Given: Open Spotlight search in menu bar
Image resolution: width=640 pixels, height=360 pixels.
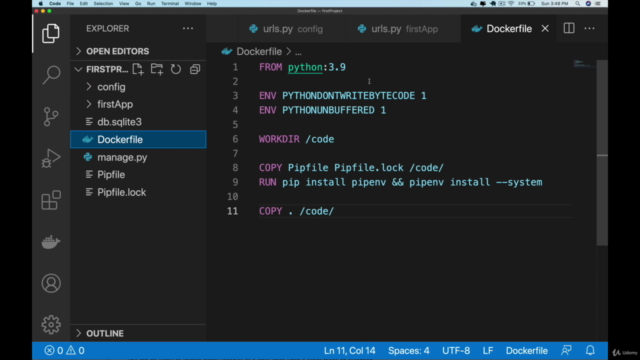Looking at the screenshot, I should click(x=578, y=3).
